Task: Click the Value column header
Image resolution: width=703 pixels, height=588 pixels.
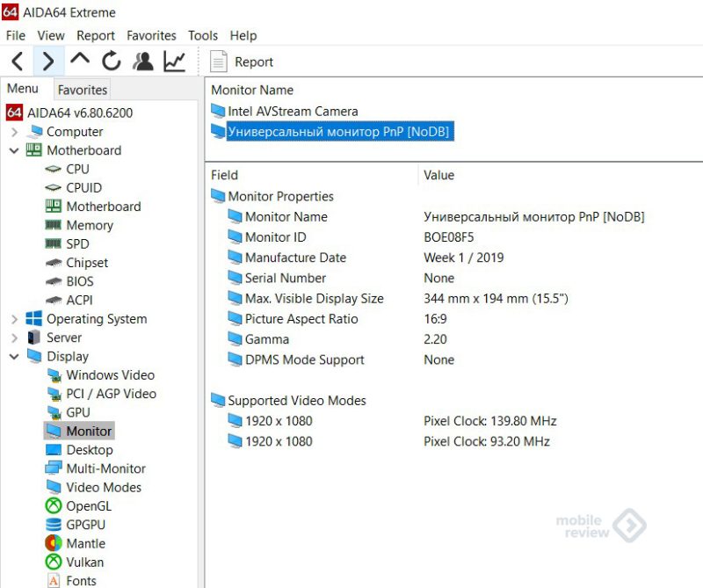Action: [438, 175]
